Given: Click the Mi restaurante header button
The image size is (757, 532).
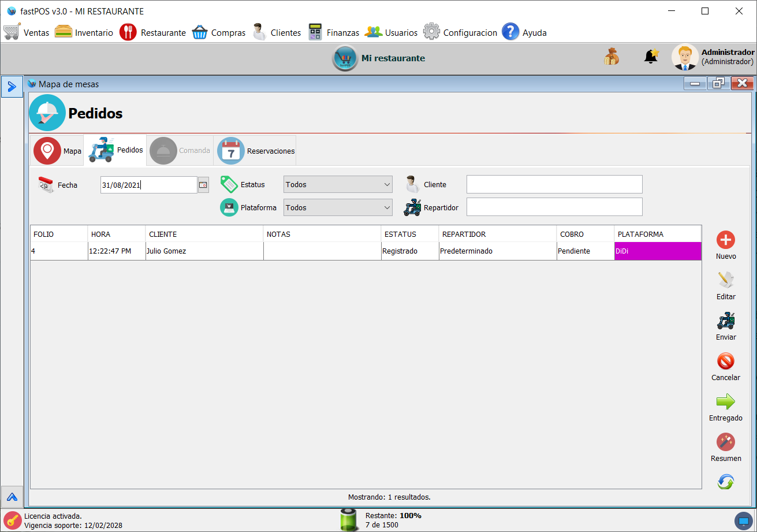Looking at the screenshot, I should (379, 58).
